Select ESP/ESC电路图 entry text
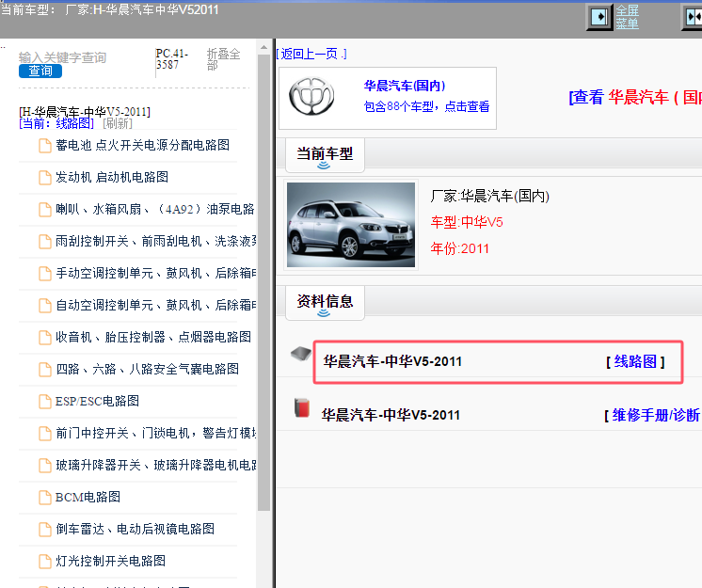The image size is (702, 588). [97, 401]
